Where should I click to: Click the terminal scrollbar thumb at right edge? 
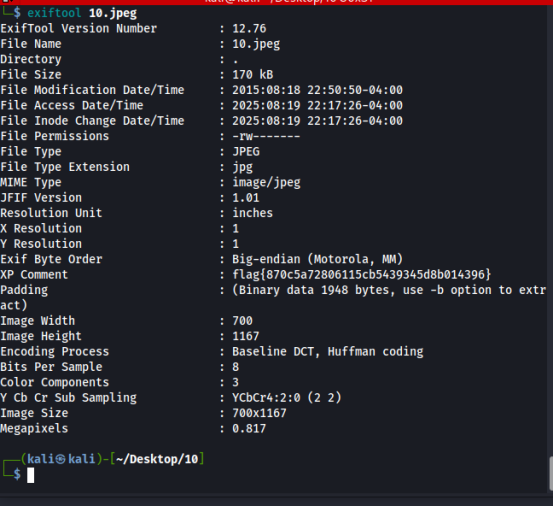click(551, 473)
